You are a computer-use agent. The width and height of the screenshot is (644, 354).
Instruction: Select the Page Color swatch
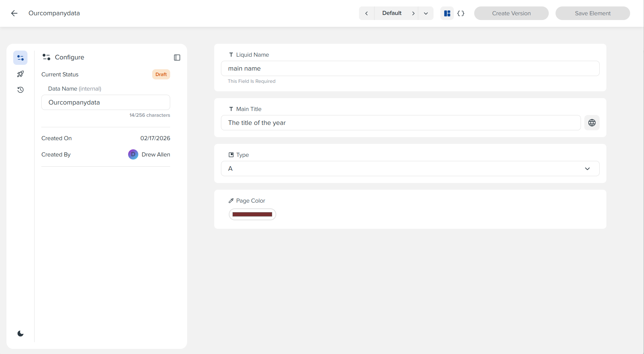pyautogui.click(x=252, y=214)
